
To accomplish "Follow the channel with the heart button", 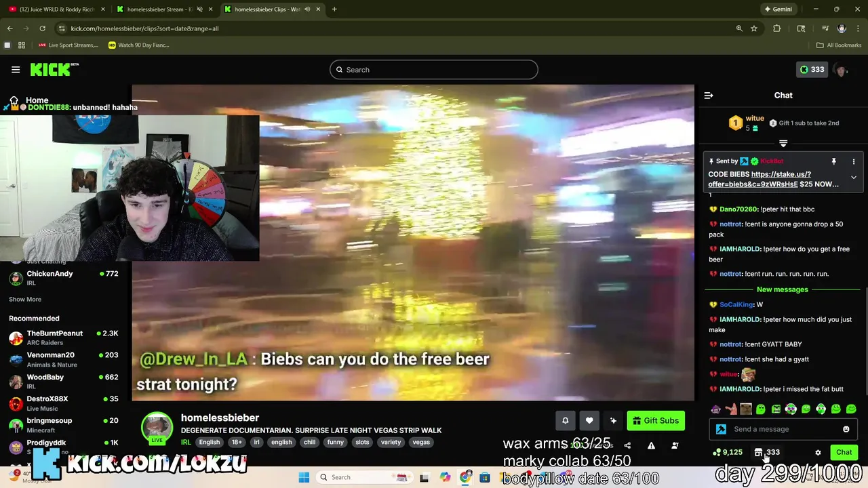I will [x=589, y=421].
